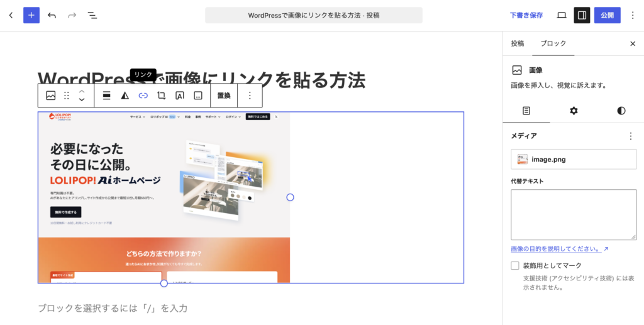This screenshot has width=644, height=325.
Task: Open block toolbar more options menu
Action: pos(250,96)
